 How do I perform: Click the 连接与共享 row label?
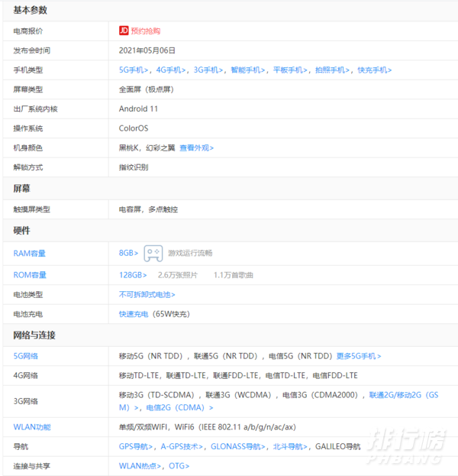coord(31,466)
